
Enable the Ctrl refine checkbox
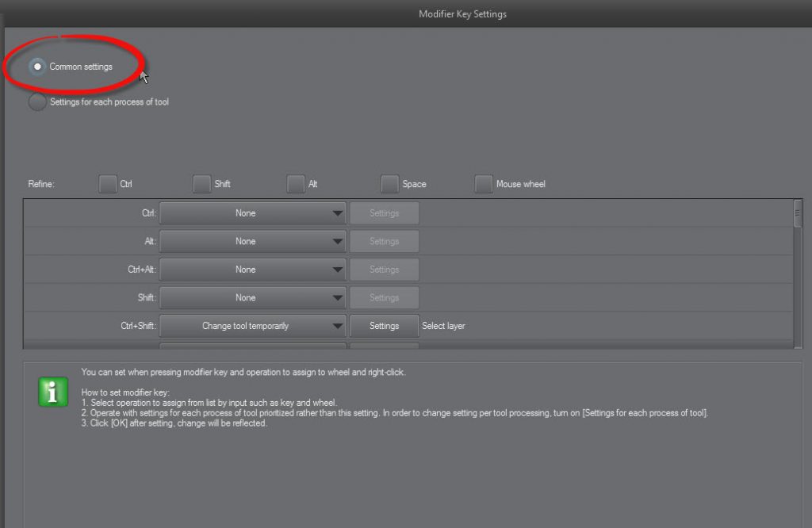[108, 184]
